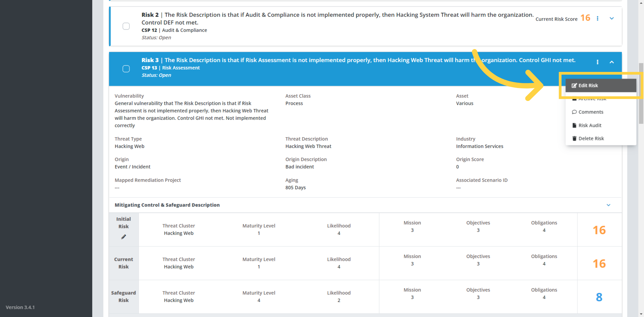The image size is (644, 317).
Task: Click the Risk Audit document icon
Action: [x=574, y=125]
